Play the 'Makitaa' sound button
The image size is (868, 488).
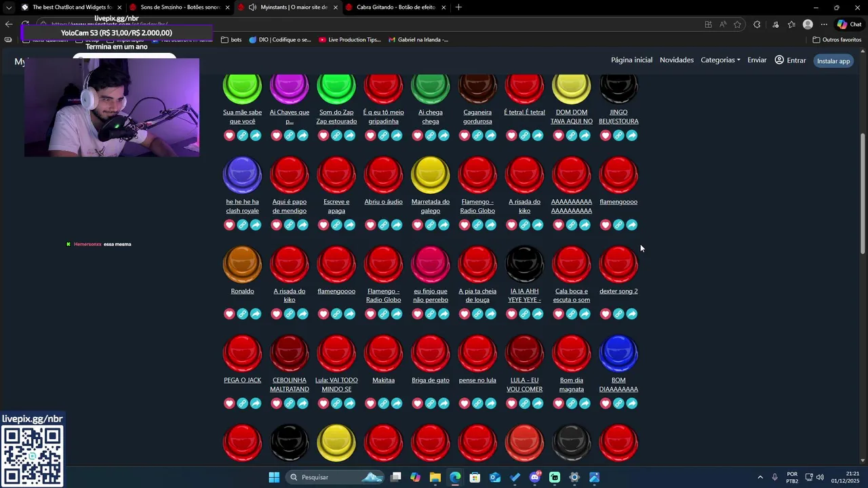383,354
